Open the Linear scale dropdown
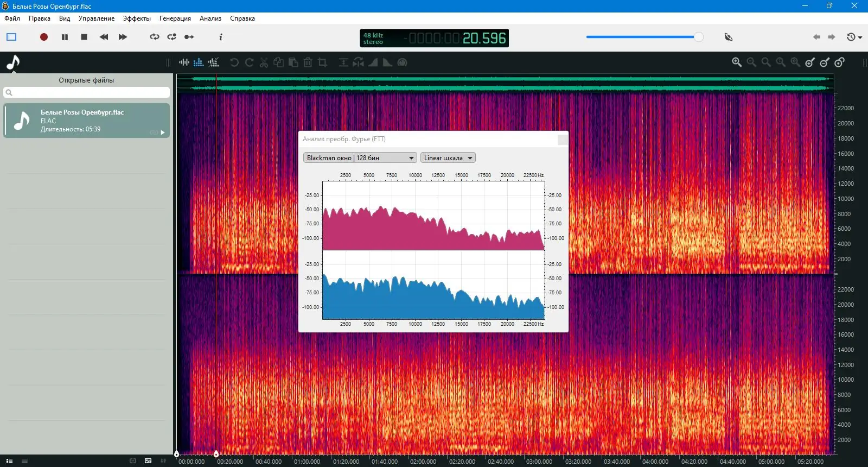 click(448, 158)
